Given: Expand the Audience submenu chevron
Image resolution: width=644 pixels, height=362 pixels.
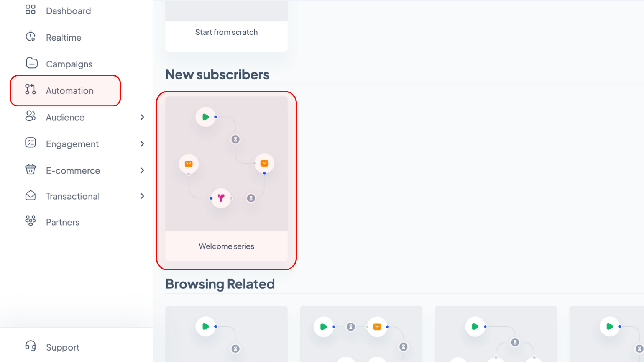Looking at the screenshot, I should pyautogui.click(x=142, y=117).
